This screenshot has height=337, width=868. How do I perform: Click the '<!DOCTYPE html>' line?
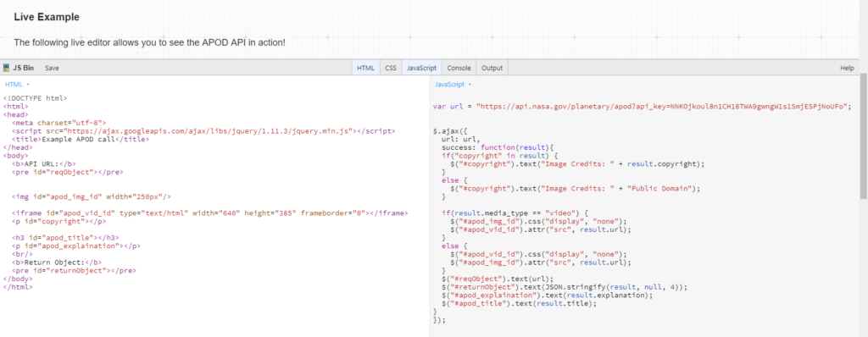[x=36, y=98]
